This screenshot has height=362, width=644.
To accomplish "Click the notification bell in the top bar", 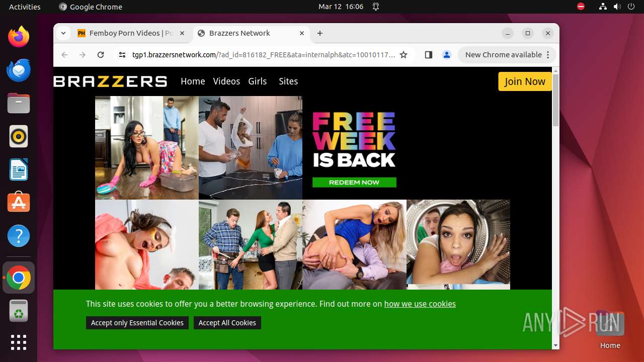I will [x=376, y=7].
